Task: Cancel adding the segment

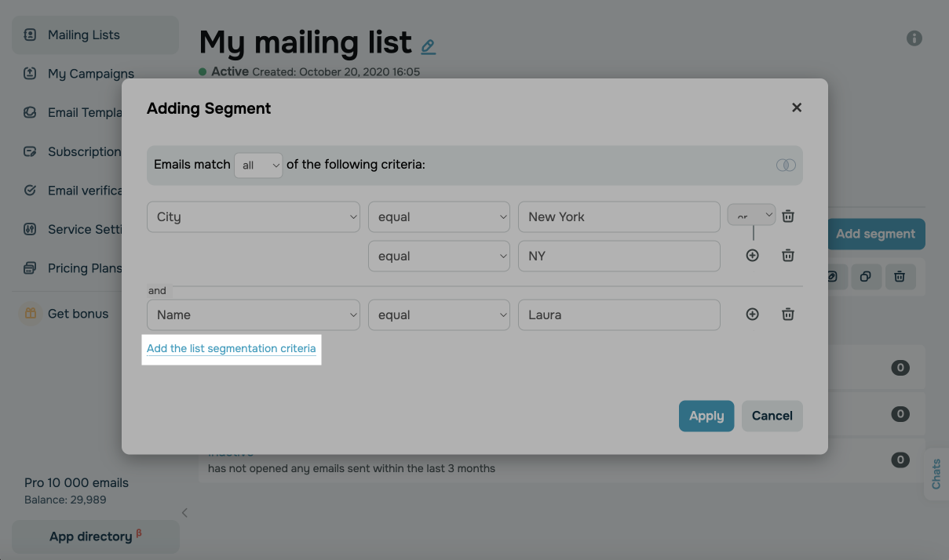Action: click(x=772, y=416)
